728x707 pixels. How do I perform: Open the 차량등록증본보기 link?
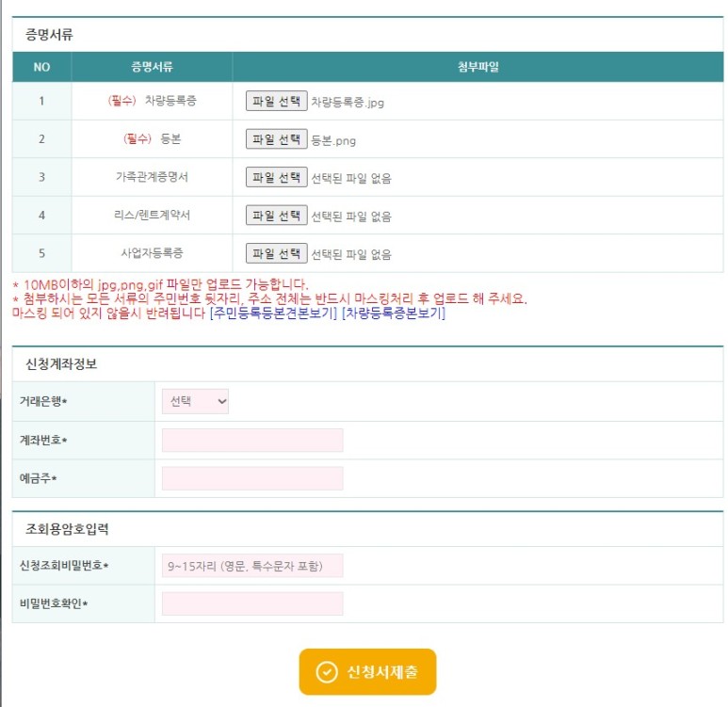coord(394,313)
